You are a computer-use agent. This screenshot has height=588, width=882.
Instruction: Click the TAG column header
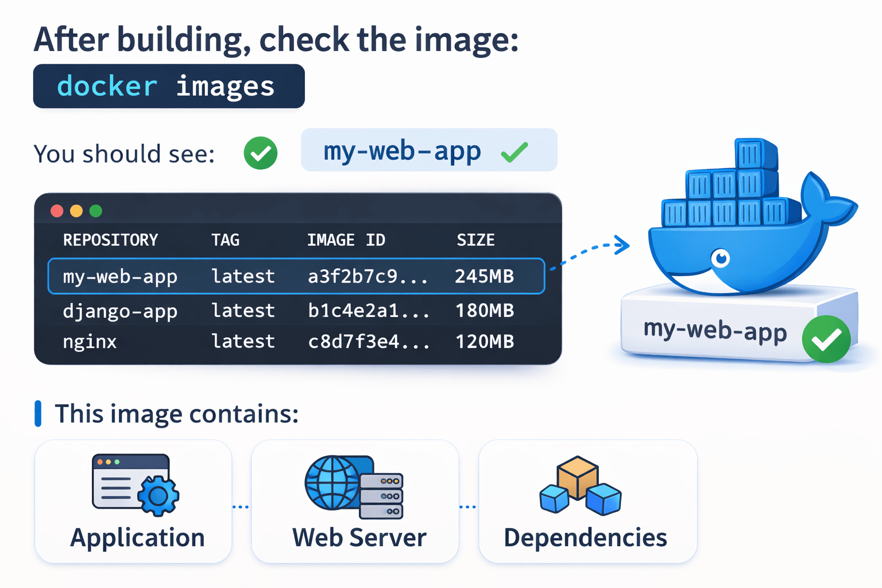225,240
